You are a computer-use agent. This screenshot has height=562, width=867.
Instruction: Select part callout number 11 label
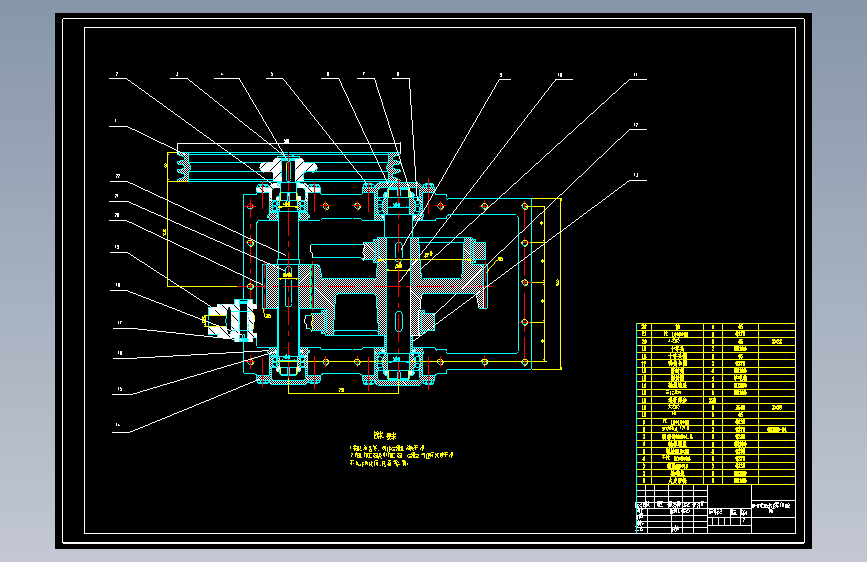635,74
